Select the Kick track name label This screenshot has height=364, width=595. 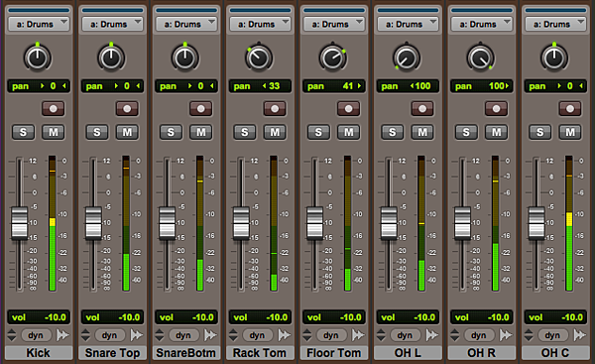(x=39, y=353)
